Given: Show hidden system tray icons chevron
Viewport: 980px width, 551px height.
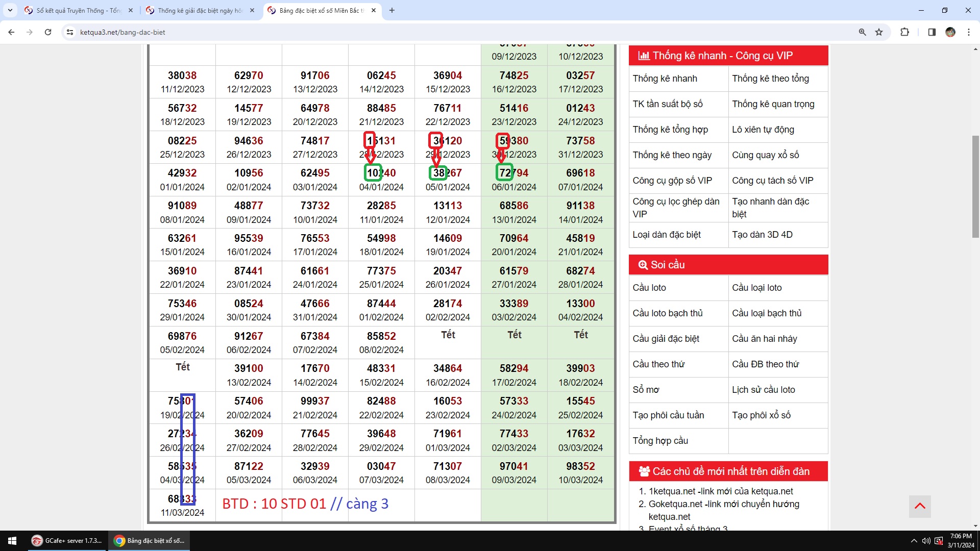Looking at the screenshot, I should pyautogui.click(x=914, y=541).
